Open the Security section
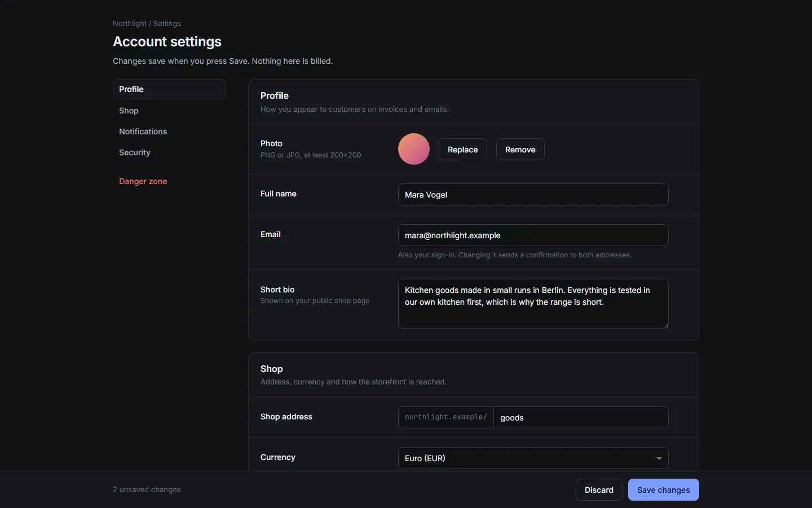Screen dimensions: 812x508 pos(169,152)
